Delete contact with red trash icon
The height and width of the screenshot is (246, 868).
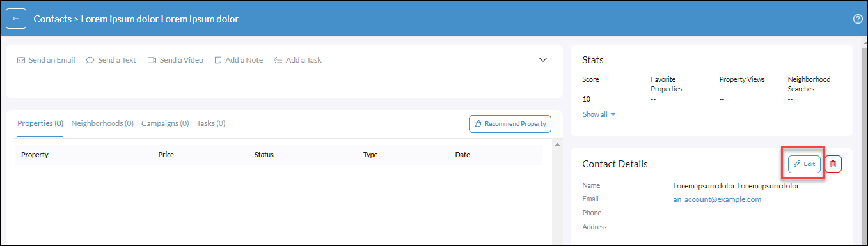click(x=833, y=164)
